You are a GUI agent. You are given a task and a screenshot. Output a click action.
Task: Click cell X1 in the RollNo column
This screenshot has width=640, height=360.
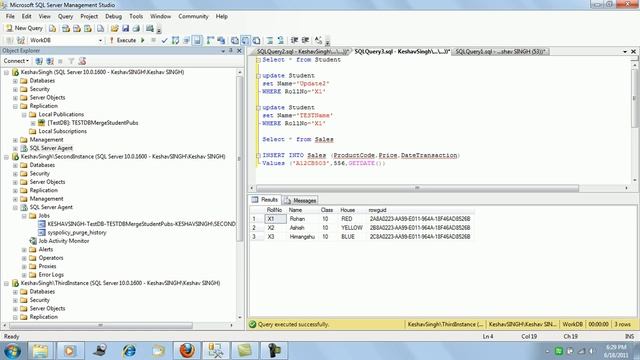coord(275,219)
